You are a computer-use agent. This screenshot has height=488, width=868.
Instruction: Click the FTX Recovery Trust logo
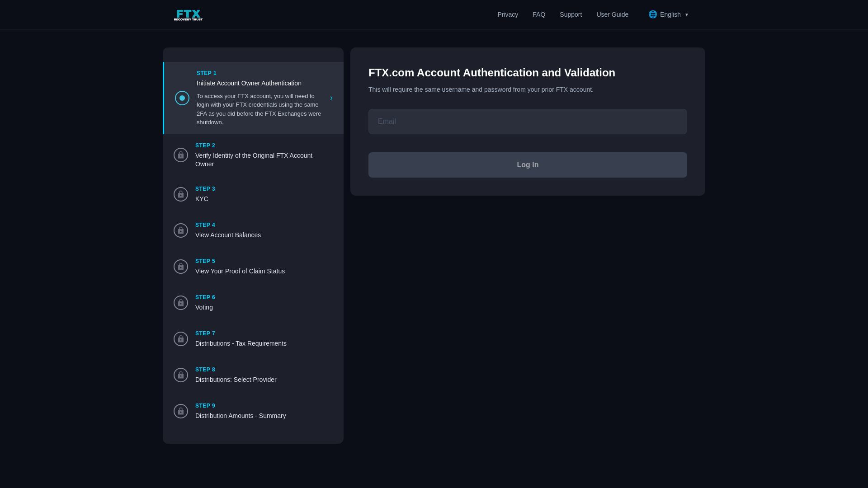tap(188, 15)
